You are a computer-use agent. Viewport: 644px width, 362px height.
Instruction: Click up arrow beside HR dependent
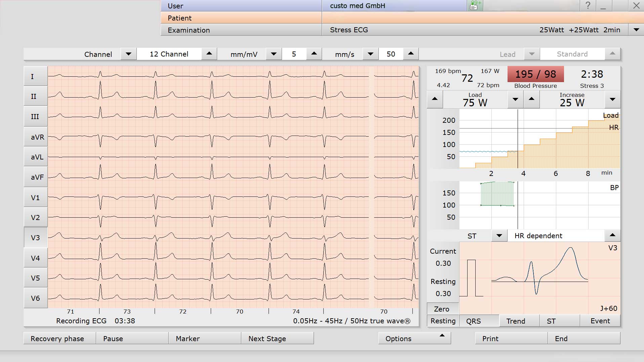[x=612, y=236]
